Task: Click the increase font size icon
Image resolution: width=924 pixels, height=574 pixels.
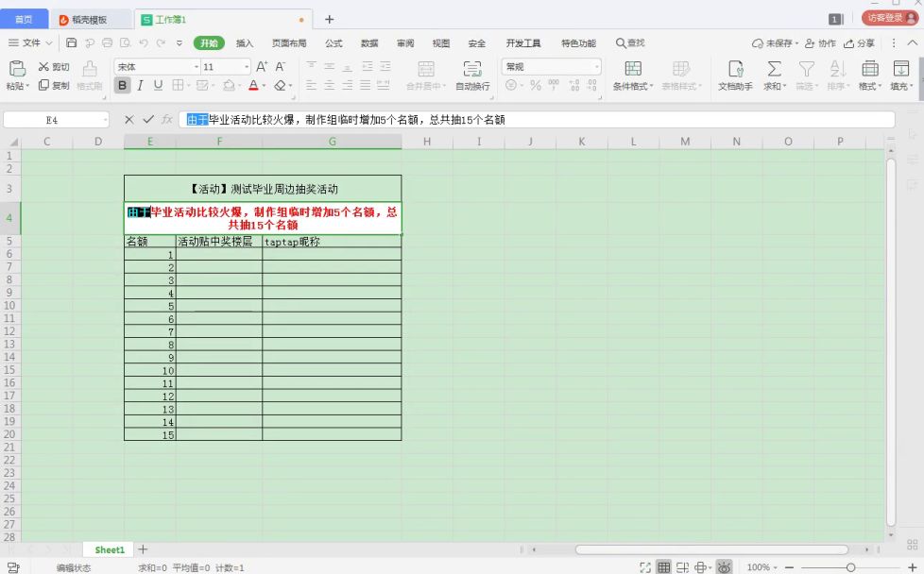Action: tap(262, 67)
